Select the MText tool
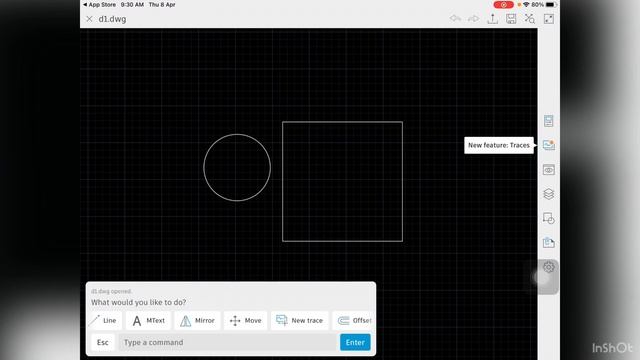Screen dimensions: 640x360 149,320
